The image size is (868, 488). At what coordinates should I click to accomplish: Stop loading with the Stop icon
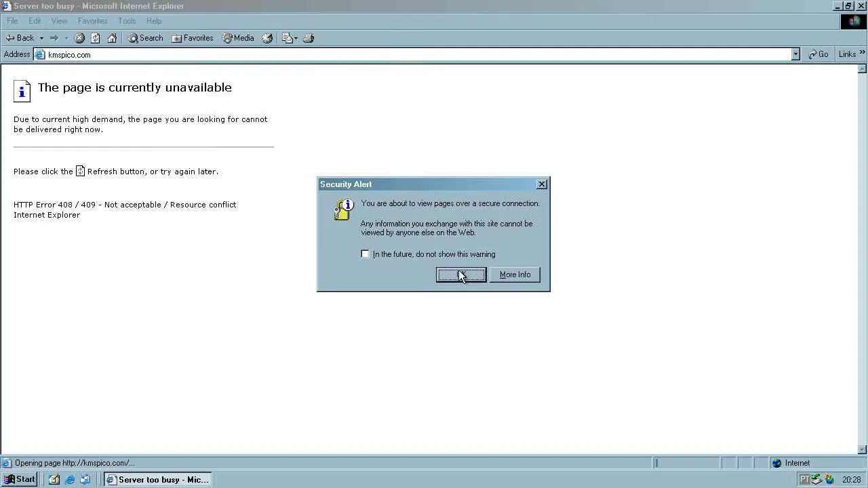pos(79,38)
